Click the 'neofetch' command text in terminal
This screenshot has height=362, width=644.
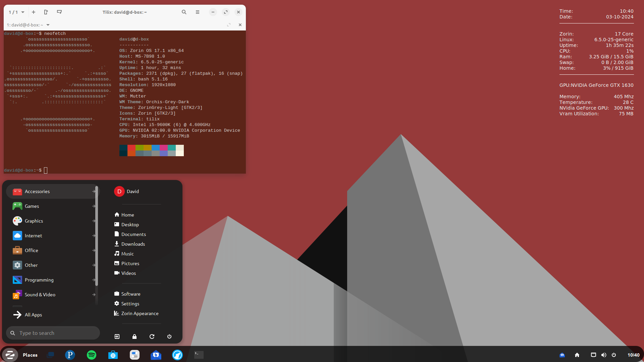(x=55, y=34)
